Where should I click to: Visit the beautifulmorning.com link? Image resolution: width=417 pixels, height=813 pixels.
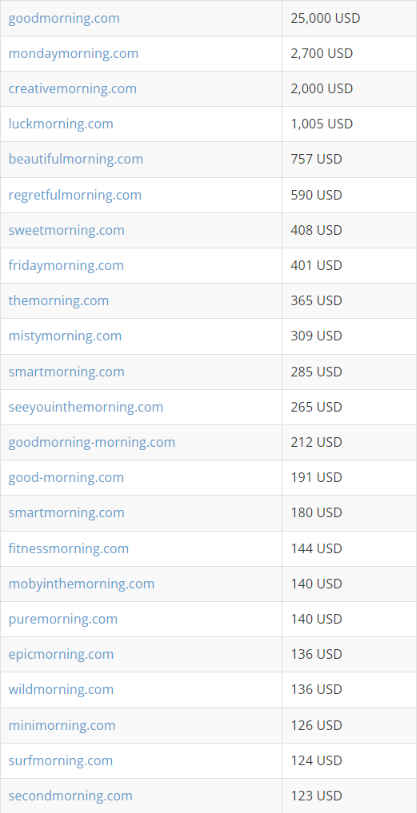click(x=76, y=159)
